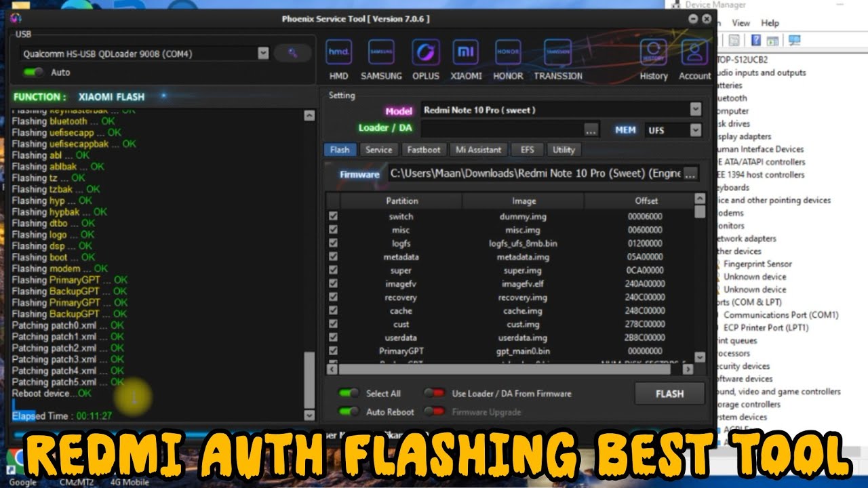Screen dimensions: 868x488
Task: Click the Partition column header
Action: point(401,201)
